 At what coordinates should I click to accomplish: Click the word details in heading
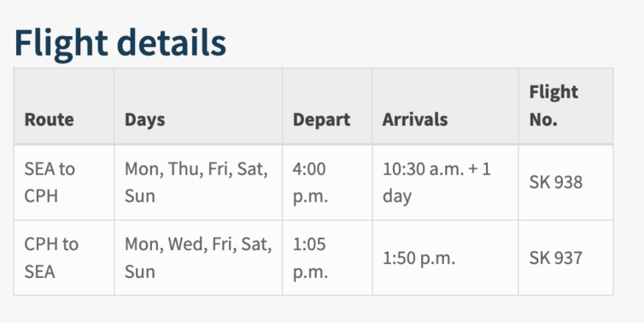[172, 43]
